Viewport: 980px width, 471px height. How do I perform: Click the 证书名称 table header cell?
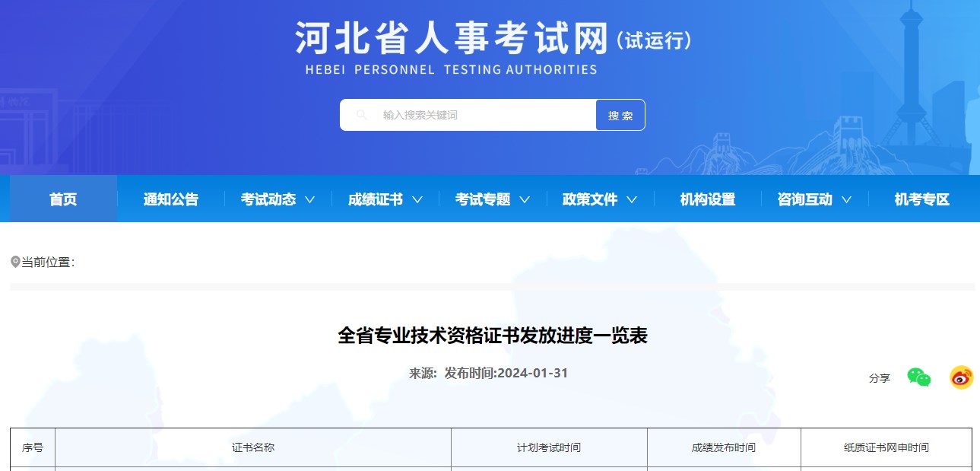[252, 447]
